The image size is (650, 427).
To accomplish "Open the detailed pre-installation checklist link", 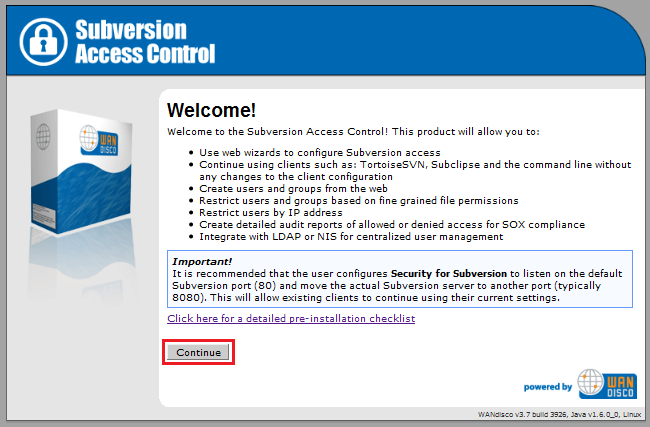I will 291,318.
